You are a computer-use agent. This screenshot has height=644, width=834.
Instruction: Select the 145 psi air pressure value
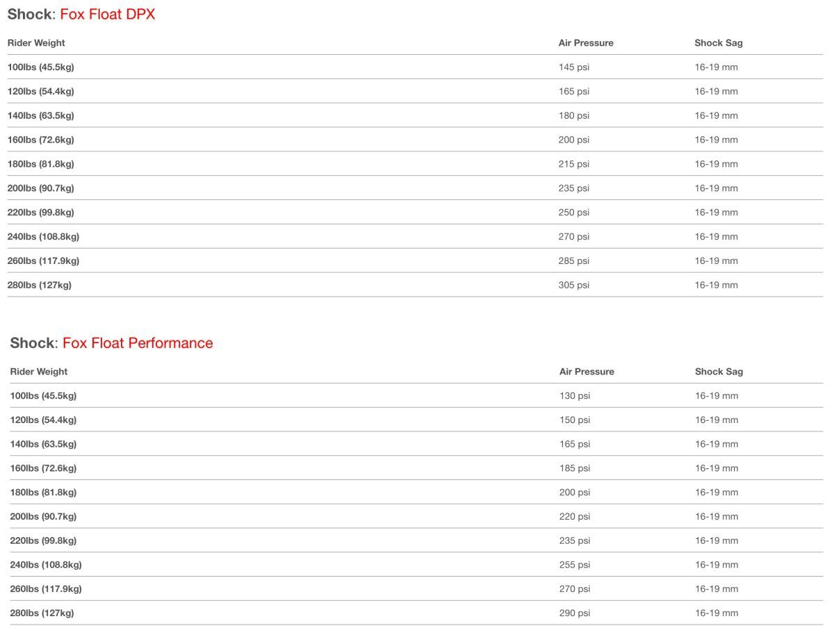click(573, 67)
